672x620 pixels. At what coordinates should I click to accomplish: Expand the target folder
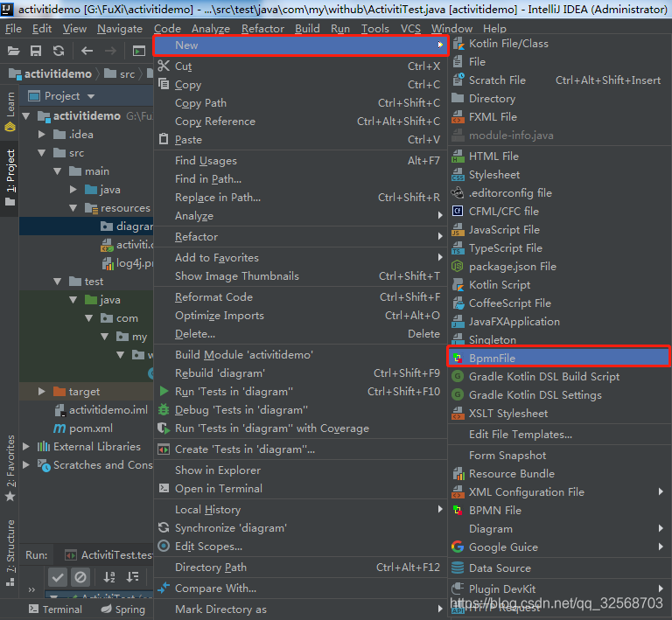click(42, 392)
